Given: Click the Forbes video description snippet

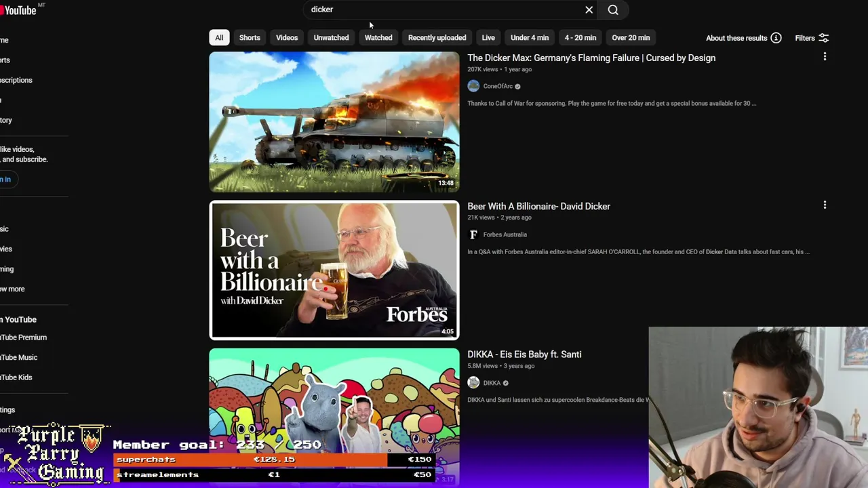Looking at the screenshot, I should 638,252.
